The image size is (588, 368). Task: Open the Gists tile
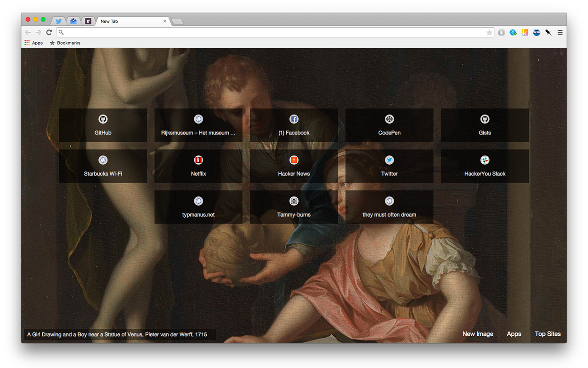click(x=485, y=125)
